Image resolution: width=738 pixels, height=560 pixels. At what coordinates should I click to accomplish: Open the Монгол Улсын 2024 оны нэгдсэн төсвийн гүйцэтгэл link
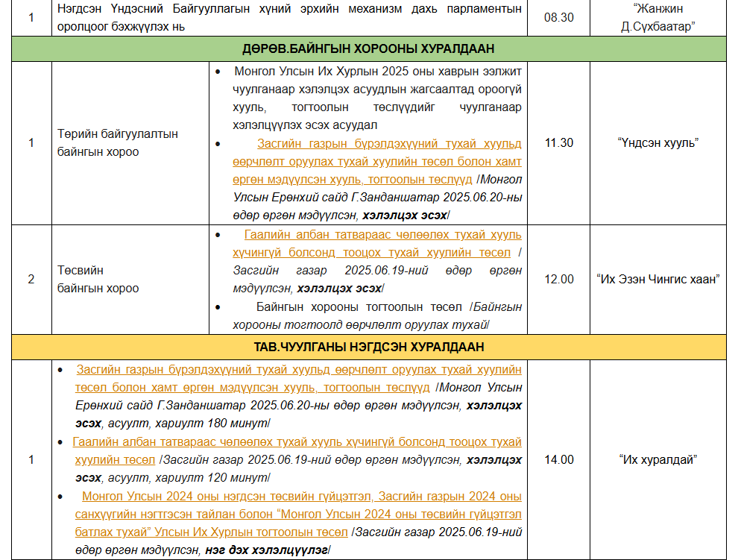(301, 497)
